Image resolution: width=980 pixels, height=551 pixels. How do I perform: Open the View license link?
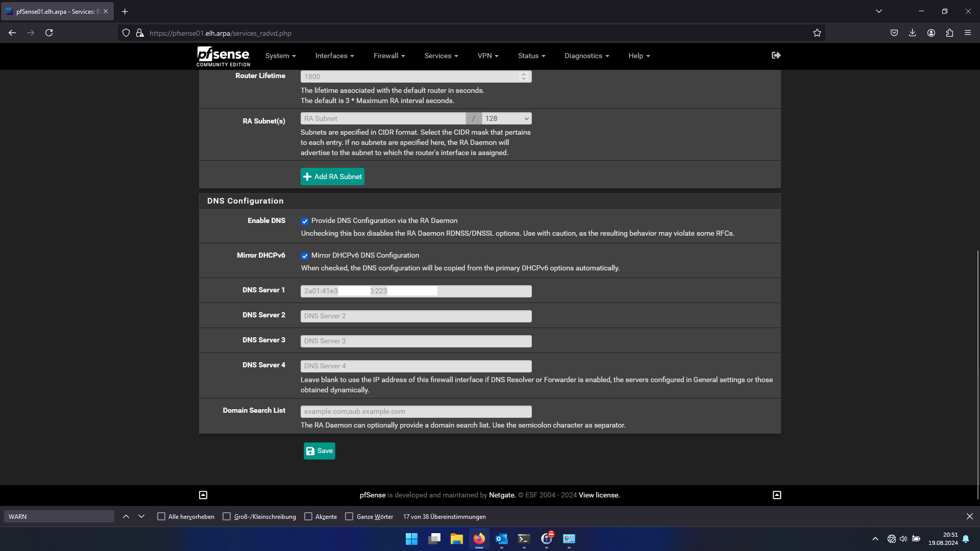point(599,495)
